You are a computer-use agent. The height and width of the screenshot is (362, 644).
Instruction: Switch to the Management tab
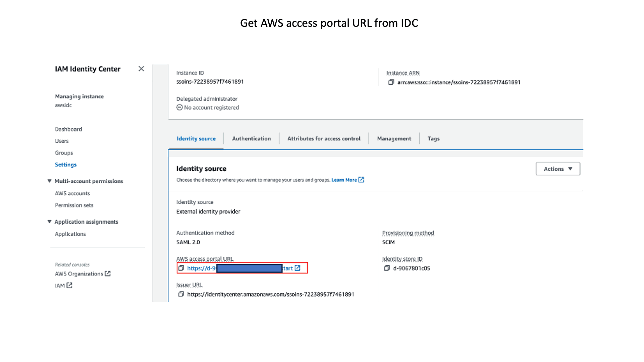point(394,138)
